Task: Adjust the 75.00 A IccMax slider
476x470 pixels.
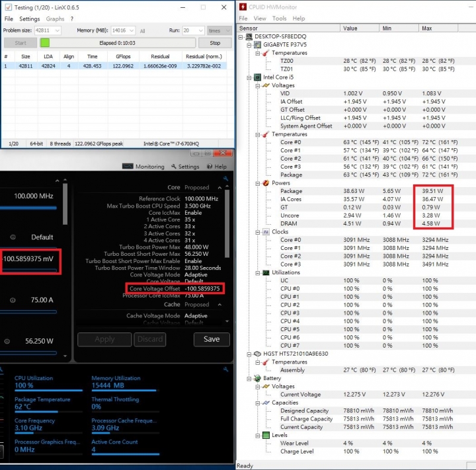Action: coord(28,312)
